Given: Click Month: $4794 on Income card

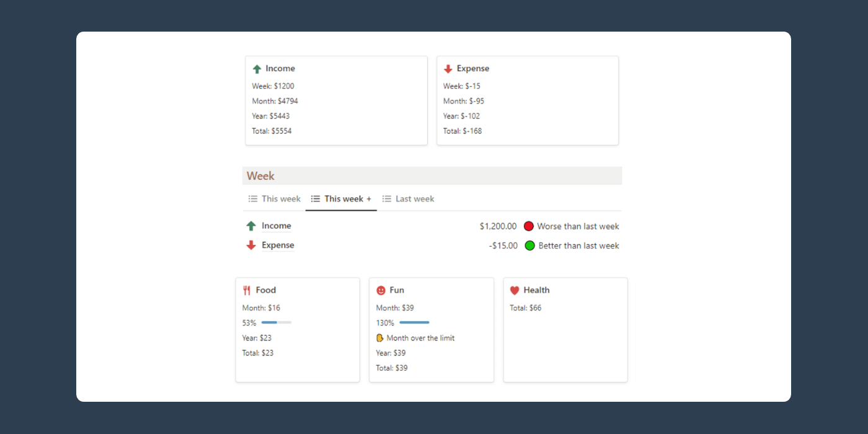Looking at the screenshot, I should pos(275,101).
